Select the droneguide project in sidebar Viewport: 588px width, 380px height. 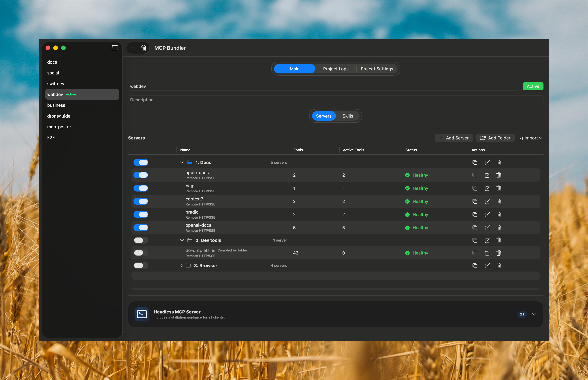pyautogui.click(x=82, y=116)
